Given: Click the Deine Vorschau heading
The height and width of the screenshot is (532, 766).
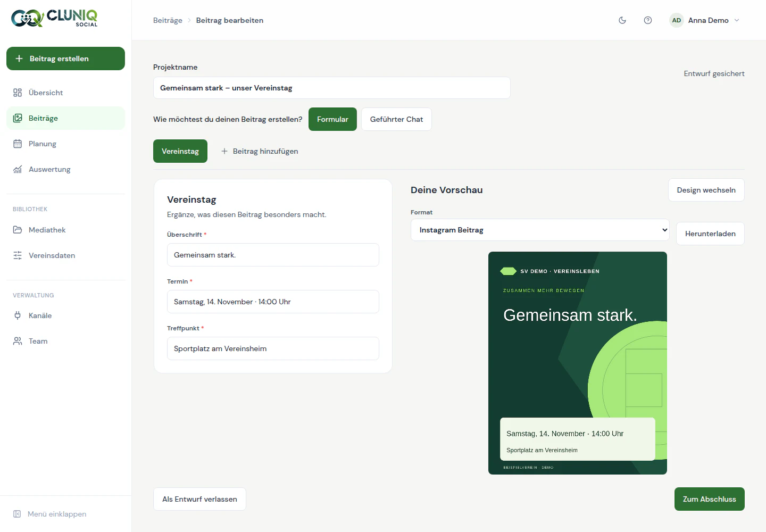Looking at the screenshot, I should (x=446, y=190).
